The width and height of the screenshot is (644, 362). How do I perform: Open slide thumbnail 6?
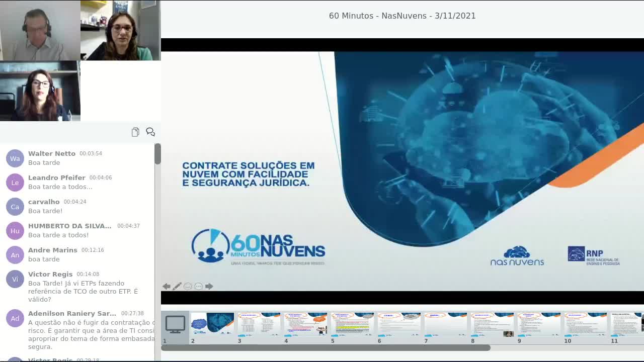399,324
